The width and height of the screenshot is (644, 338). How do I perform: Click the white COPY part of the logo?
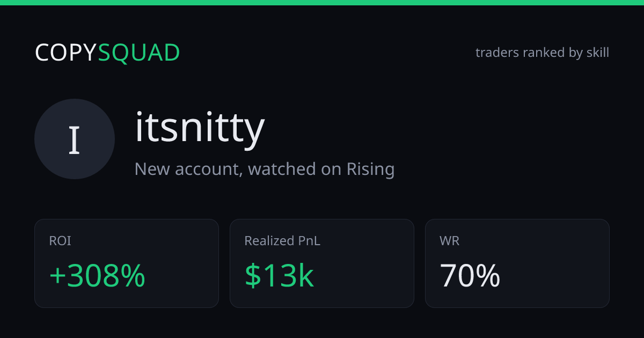[x=66, y=53]
